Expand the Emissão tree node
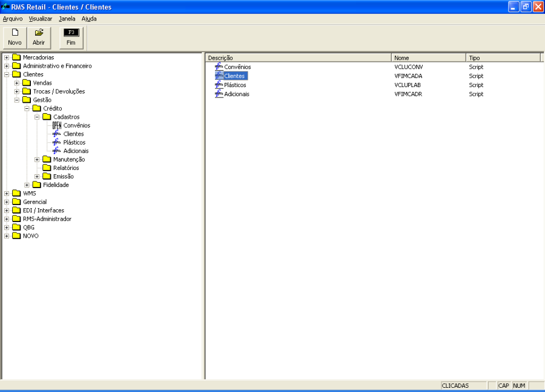 (37, 177)
